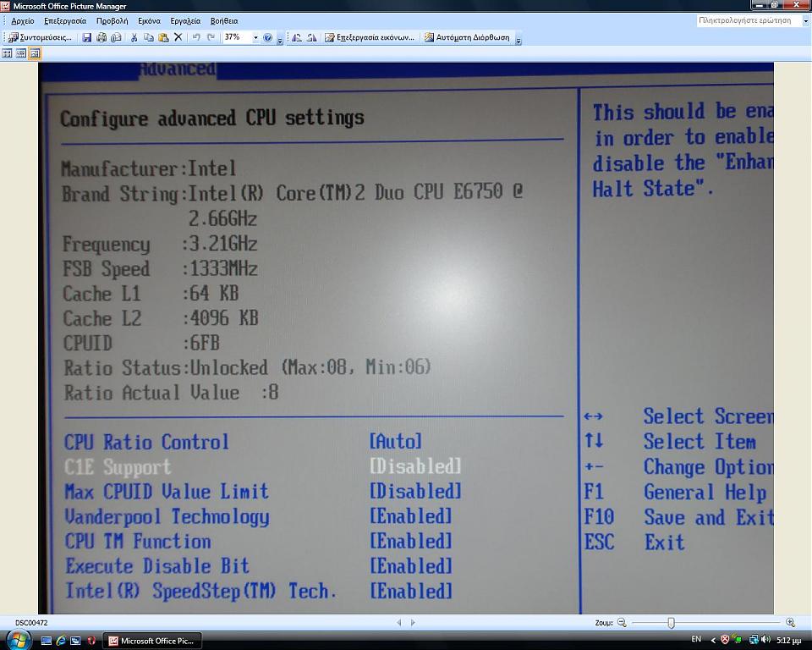812x650 pixels.
Task: Go to the next picture arrow
Action: tap(413, 623)
